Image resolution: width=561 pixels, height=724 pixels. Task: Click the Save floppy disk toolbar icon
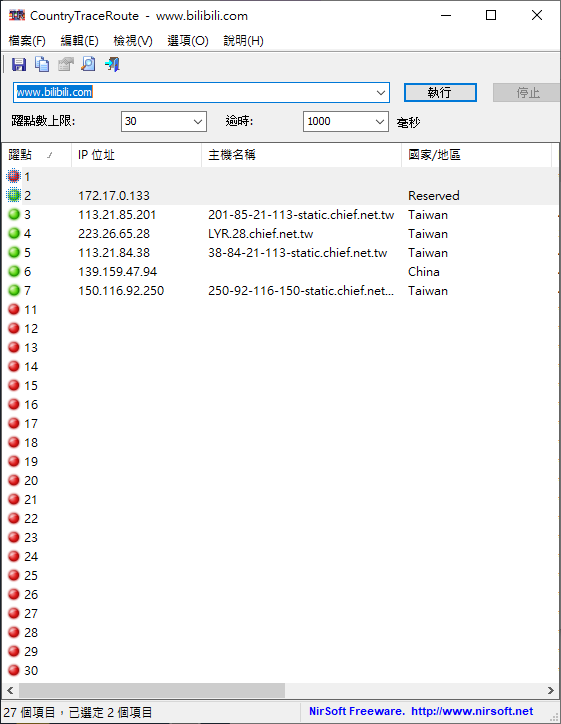tap(19, 64)
